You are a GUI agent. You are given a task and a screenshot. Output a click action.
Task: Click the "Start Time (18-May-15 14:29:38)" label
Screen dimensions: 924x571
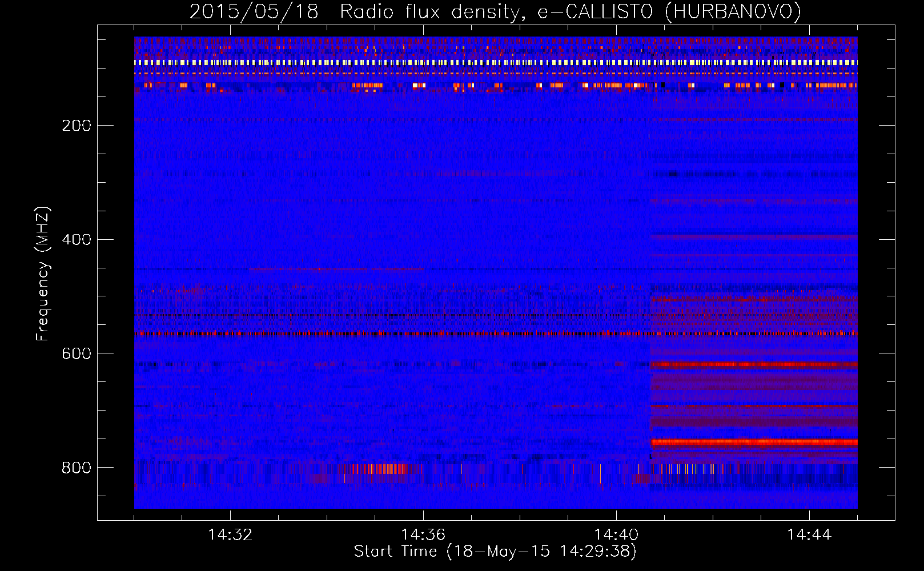coord(495,552)
